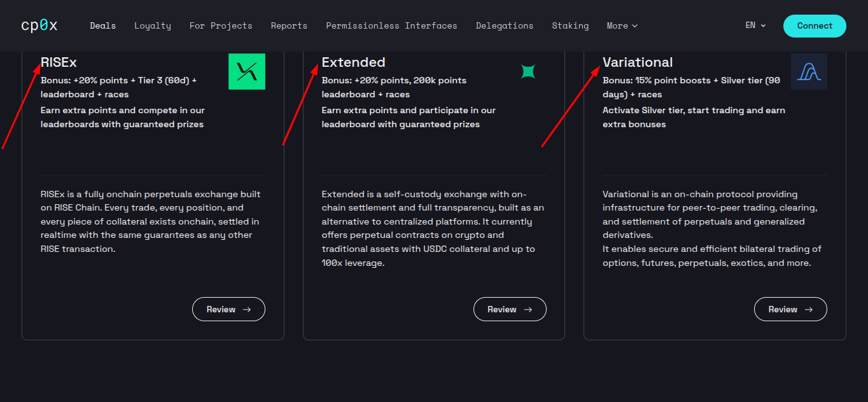Click the arrow in RISEx Review button
Viewport: 868px width, 402px height.
(x=247, y=309)
